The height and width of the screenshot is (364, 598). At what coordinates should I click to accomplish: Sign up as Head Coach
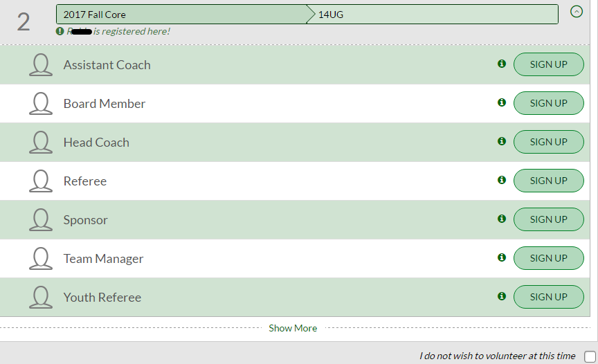point(548,142)
